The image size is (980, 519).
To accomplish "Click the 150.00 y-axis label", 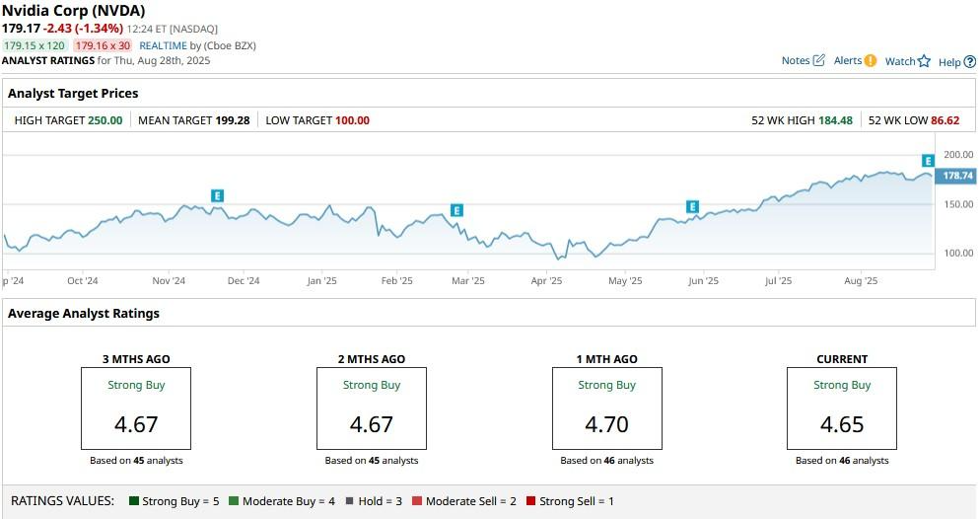I will point(958,204).
